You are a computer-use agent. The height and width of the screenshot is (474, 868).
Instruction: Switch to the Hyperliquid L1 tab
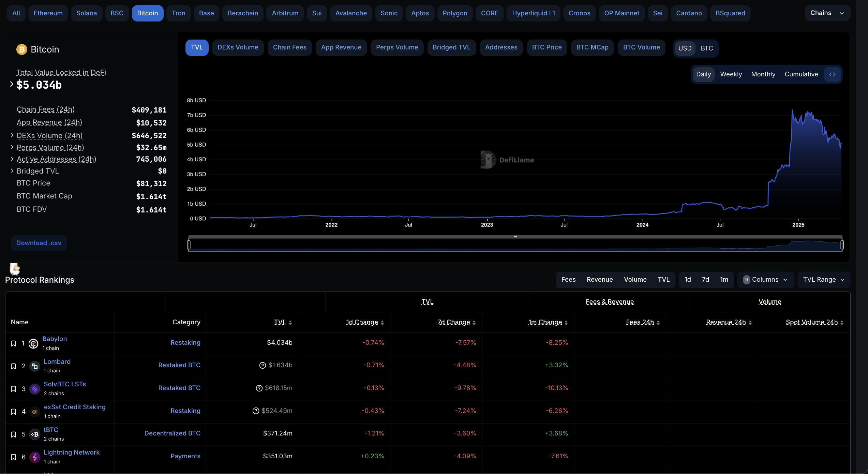pos(534,13)
